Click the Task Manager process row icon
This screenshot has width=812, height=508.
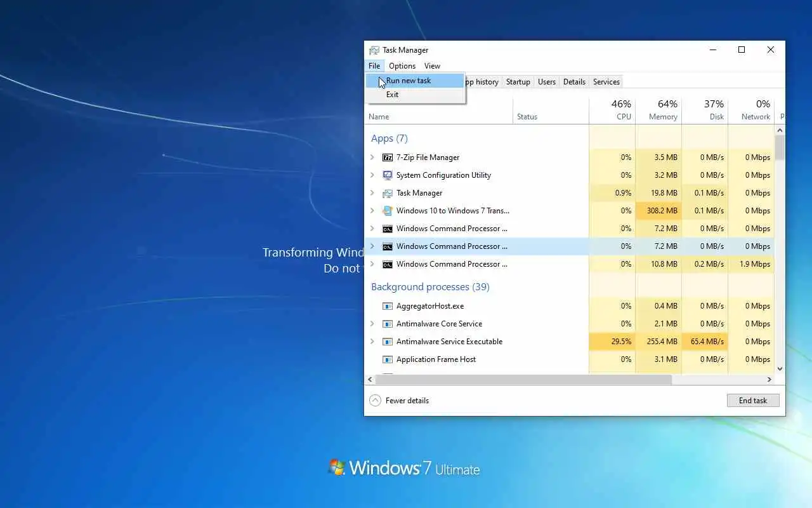click(388, 193)
